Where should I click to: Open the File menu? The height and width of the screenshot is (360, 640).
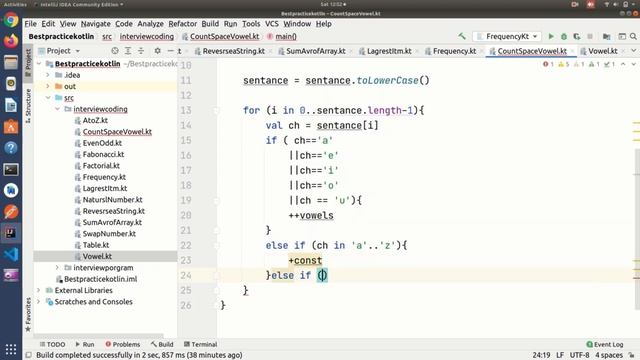point(30,24)
